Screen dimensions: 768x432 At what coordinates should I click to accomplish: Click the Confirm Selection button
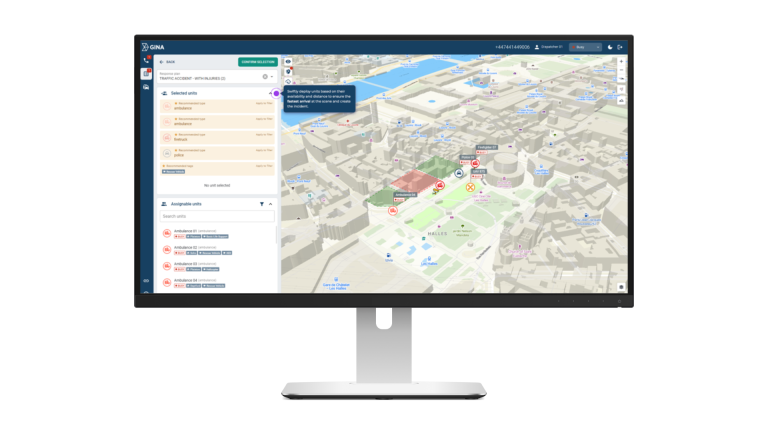coord(257,61)
